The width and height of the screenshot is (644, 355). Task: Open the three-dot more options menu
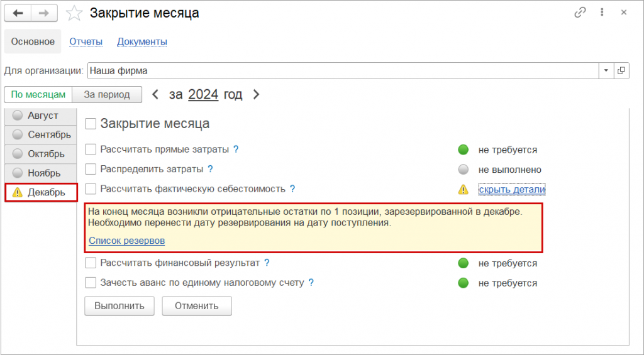[602, 13]
